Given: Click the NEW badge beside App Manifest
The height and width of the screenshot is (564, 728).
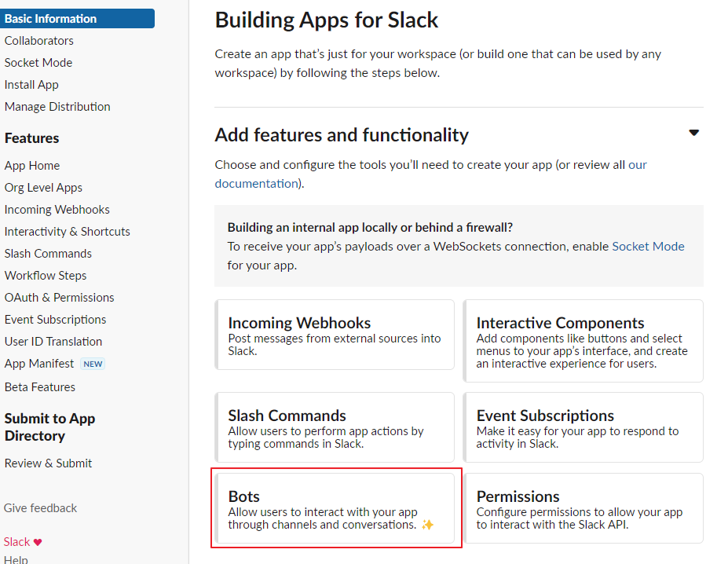Looking at the screenshot, I should click(93, 364).
